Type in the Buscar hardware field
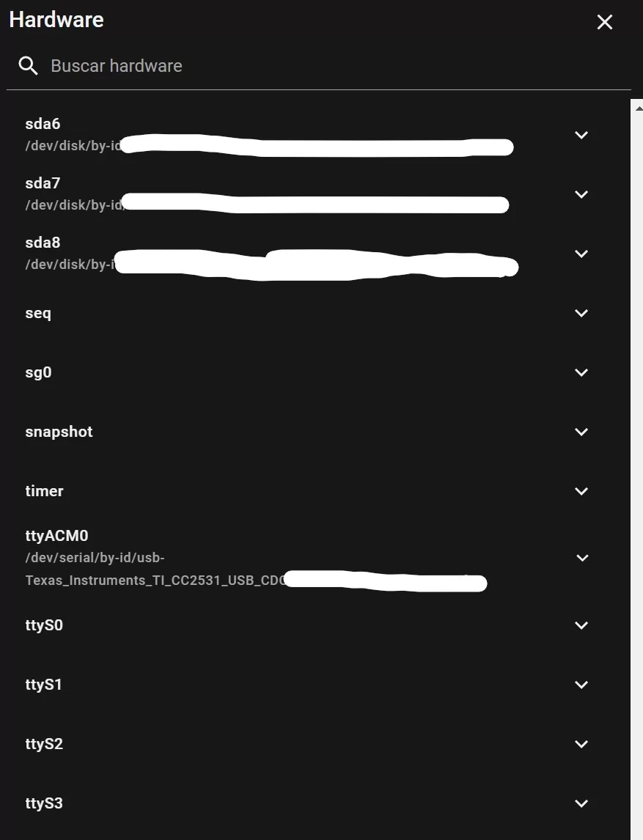This screenshot has width=643, height=840. (293, 66)
